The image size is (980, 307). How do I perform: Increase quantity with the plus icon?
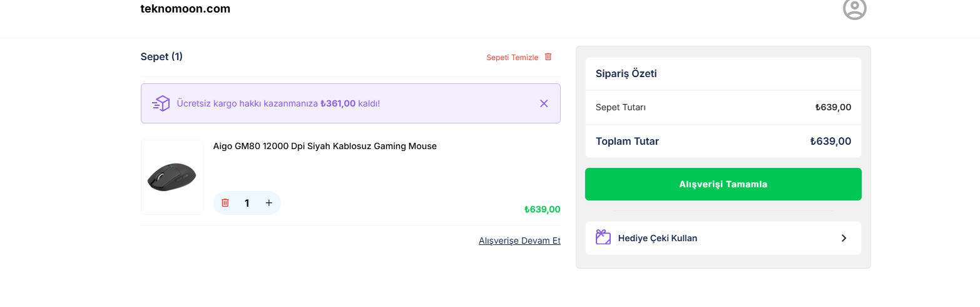269,203
